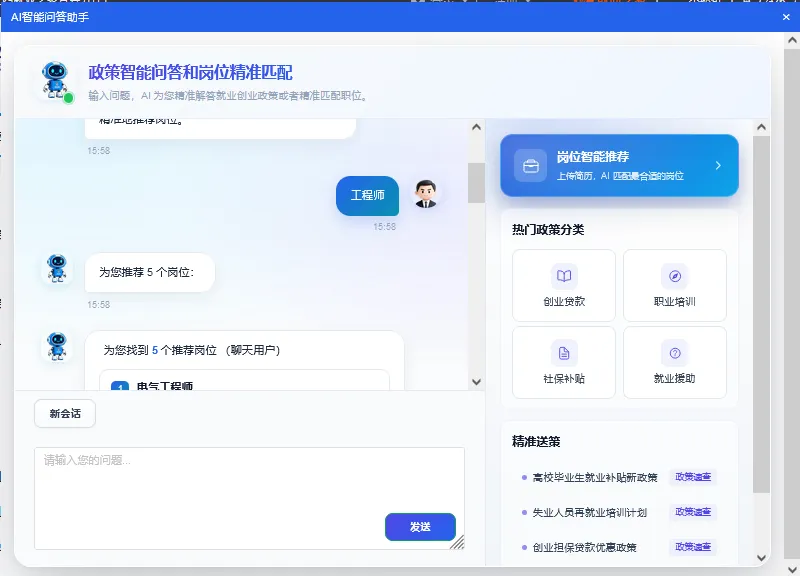
Task: Click the robot assistant logo in header
Action: (56, 81)
